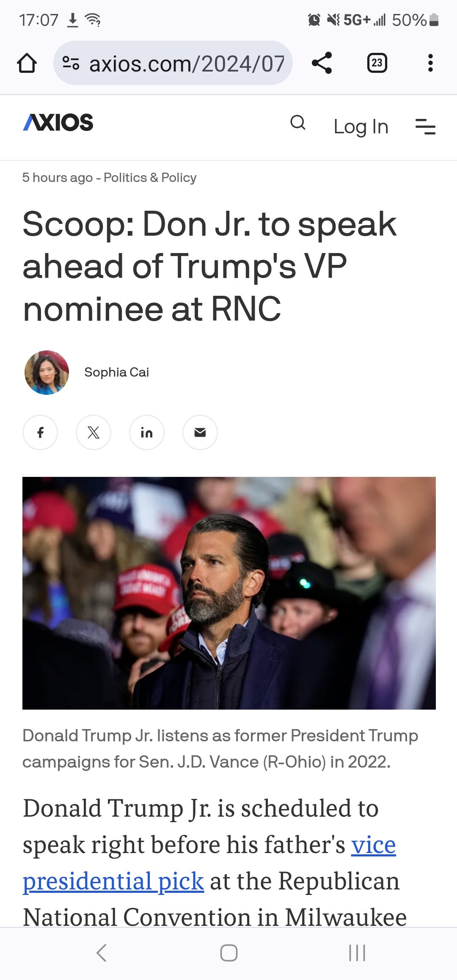
Task: Tap the Don Jr. article image
Action: [x=229, y=593]
